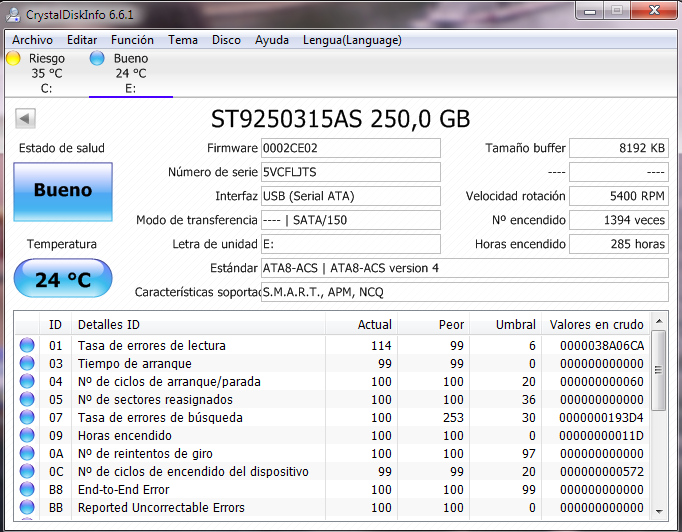Click status circle for attribute 0C

click(27, 471)
